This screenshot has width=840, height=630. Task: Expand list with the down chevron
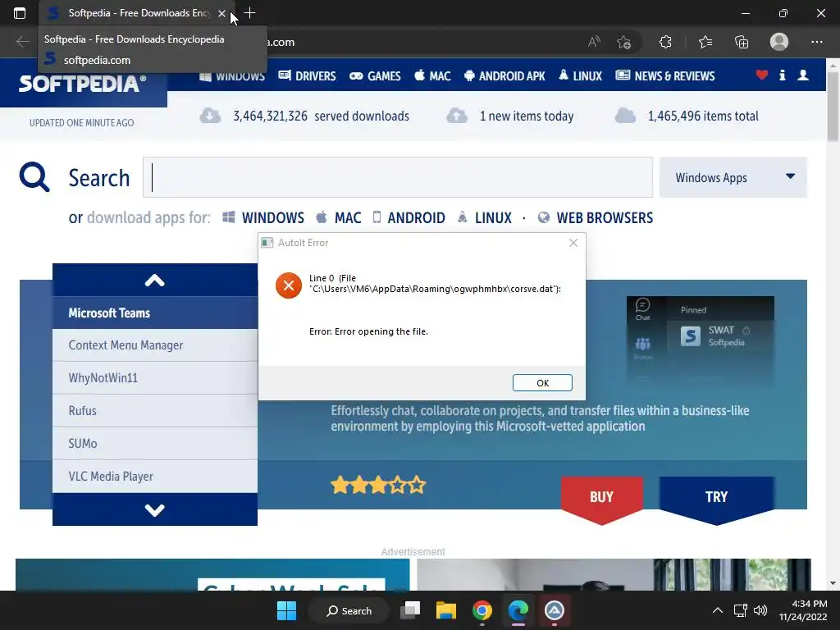click(x=155, y=509)
